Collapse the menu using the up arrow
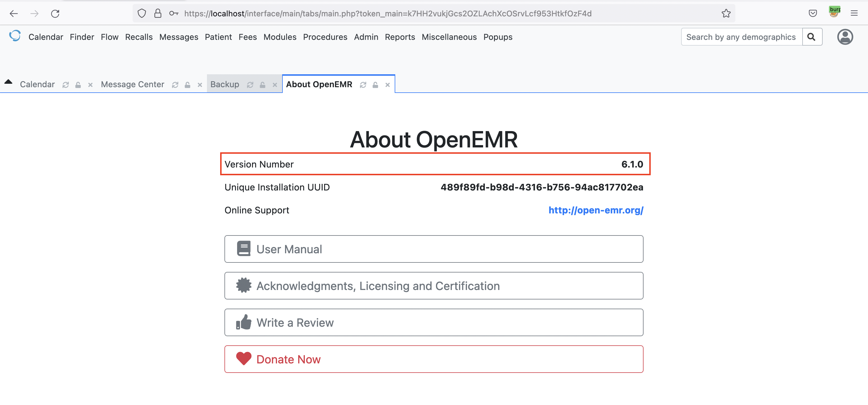 pos(8,82)
